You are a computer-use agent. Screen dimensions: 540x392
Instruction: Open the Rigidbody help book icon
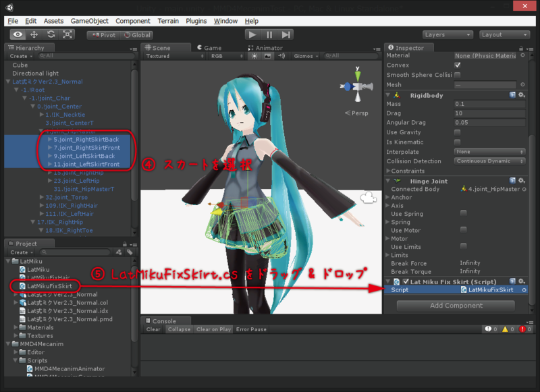point(512,94)
